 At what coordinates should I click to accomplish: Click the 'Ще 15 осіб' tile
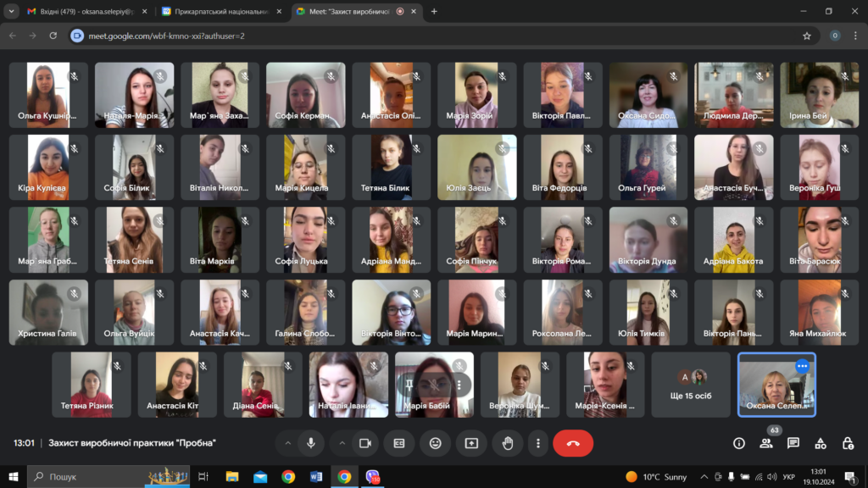coord(691,384)
